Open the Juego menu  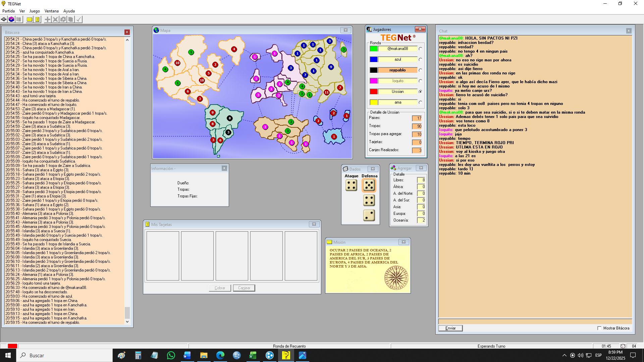click(34, 11)
